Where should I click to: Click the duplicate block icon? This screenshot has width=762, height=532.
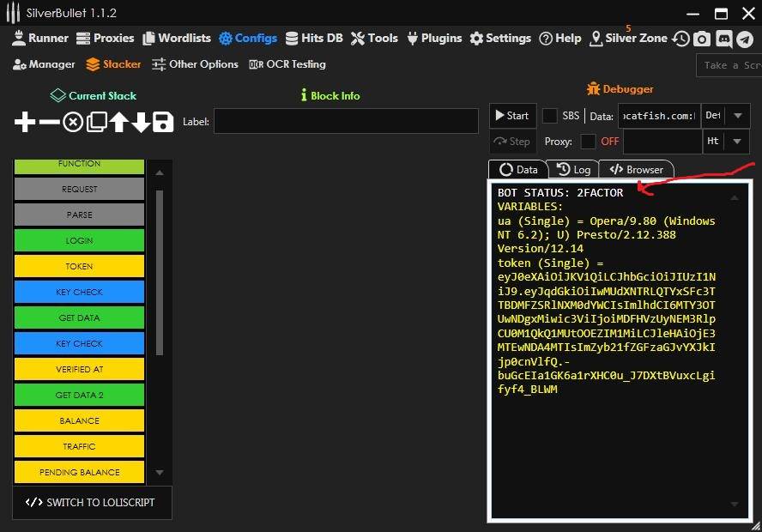pos(96,122)
